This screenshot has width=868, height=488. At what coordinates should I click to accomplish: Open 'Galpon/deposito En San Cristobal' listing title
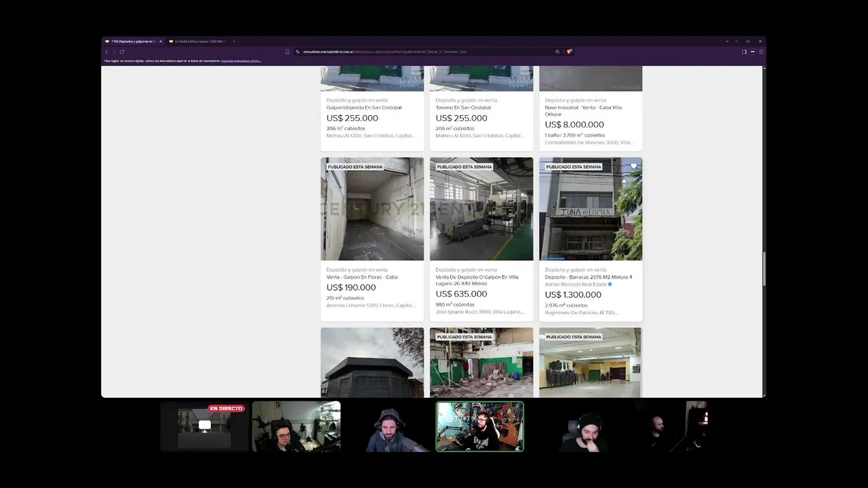[x=364, y=107]
